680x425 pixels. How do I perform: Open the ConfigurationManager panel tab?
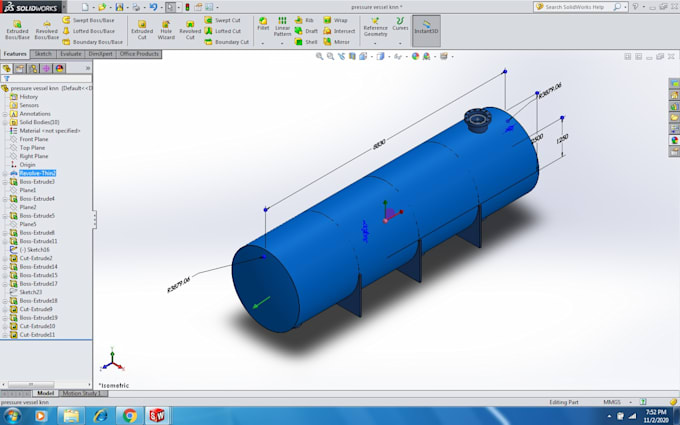click(33, 69)
